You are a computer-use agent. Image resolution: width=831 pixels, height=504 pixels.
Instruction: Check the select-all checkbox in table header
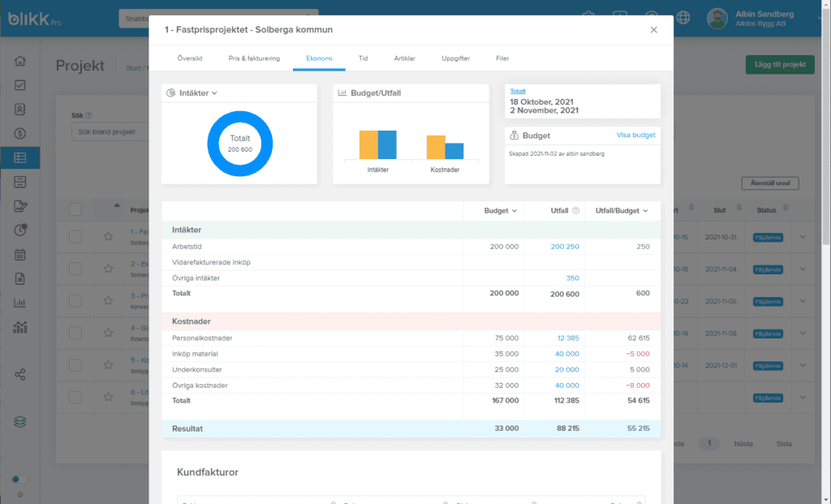pyautogui.click(x=75, y=210)
